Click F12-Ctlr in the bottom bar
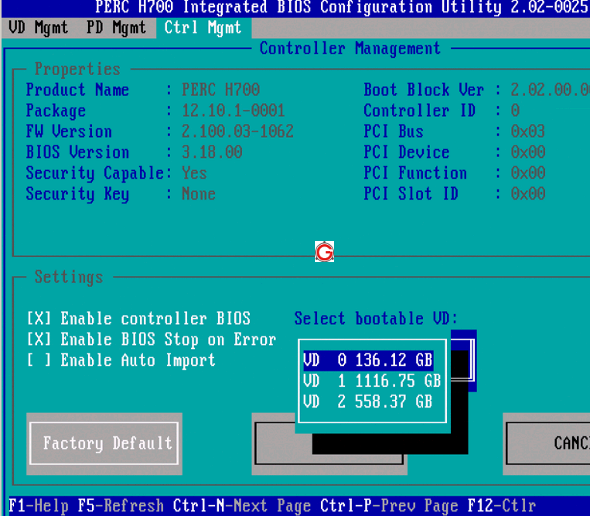Image resolution: width=590 pixels, height=516 pixels. tap(502, 506)
